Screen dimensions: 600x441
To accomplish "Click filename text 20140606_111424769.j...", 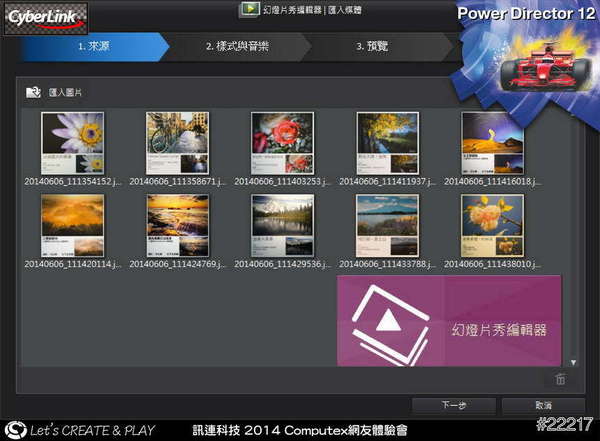I will click(178, 264).
